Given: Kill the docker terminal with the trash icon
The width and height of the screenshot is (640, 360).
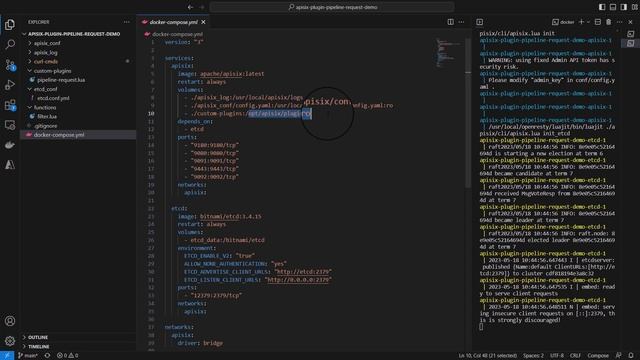Looking at the screenshot, I should pyautogui.click(x=609, y=22).
